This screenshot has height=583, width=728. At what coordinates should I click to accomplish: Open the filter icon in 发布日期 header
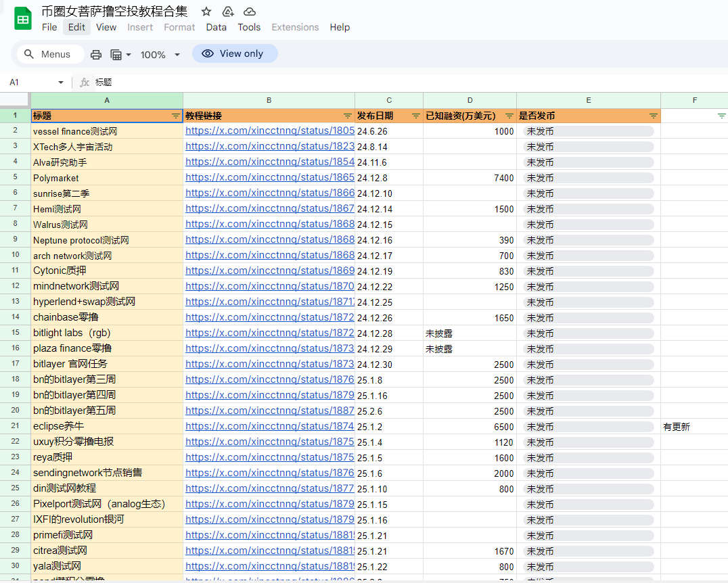pyautogui.click(x=416, y=116)
